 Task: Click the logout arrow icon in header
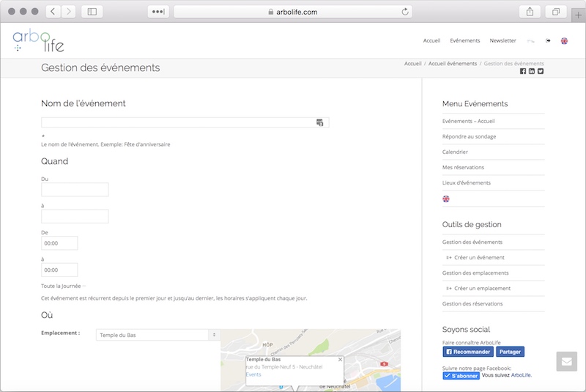[x=548, y=40]
